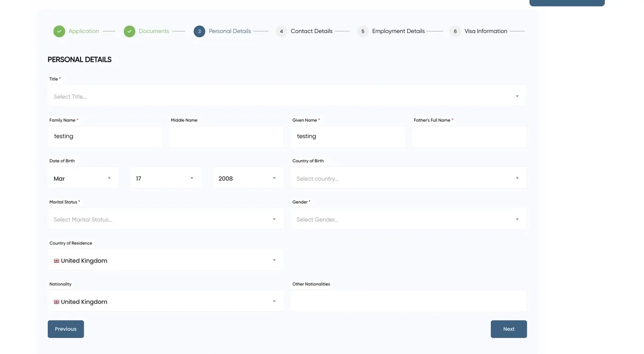
Task: Select the Contact Details step label
Action: [311, 31]
